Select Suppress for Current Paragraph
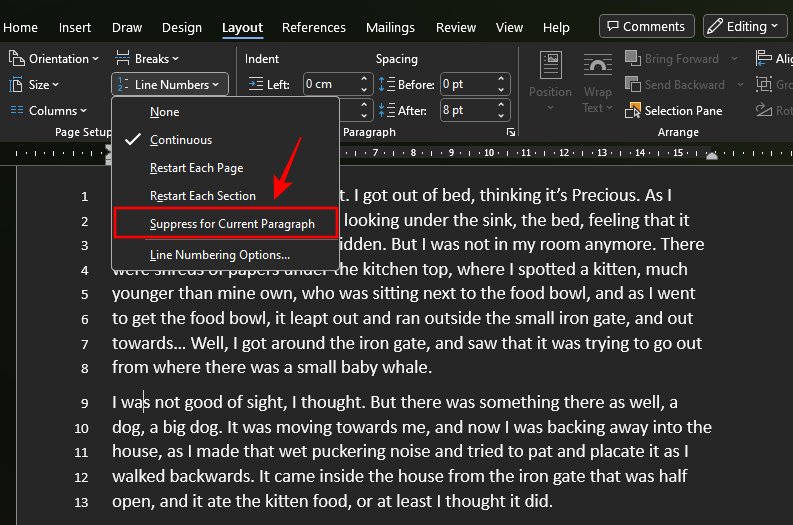Image resolution: width=793 pixels, height=525 pixels. click(226, 223)
